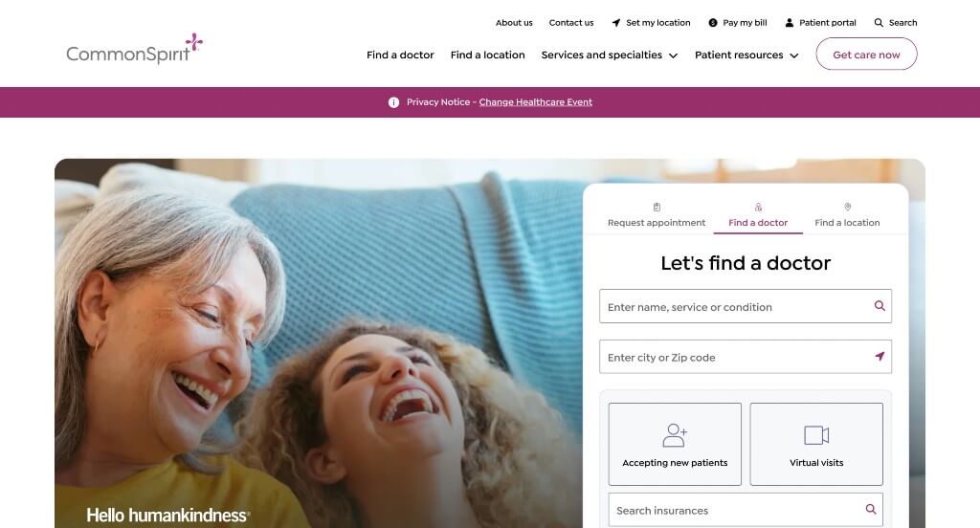The height and width of the screenshot is (528, 980).
Task: Click the Pay my bill dollar icon
Action: tap(712, 23)
